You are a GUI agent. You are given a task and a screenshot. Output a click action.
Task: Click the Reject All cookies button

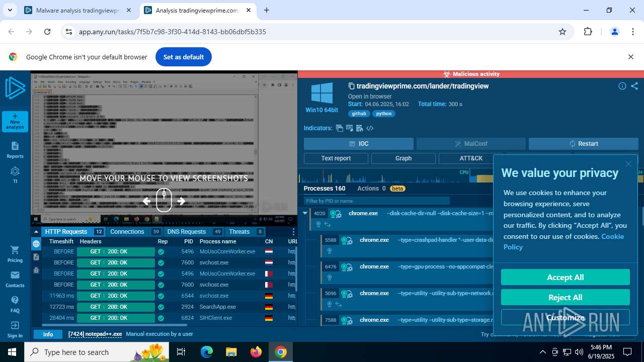(x=566, y=298)
